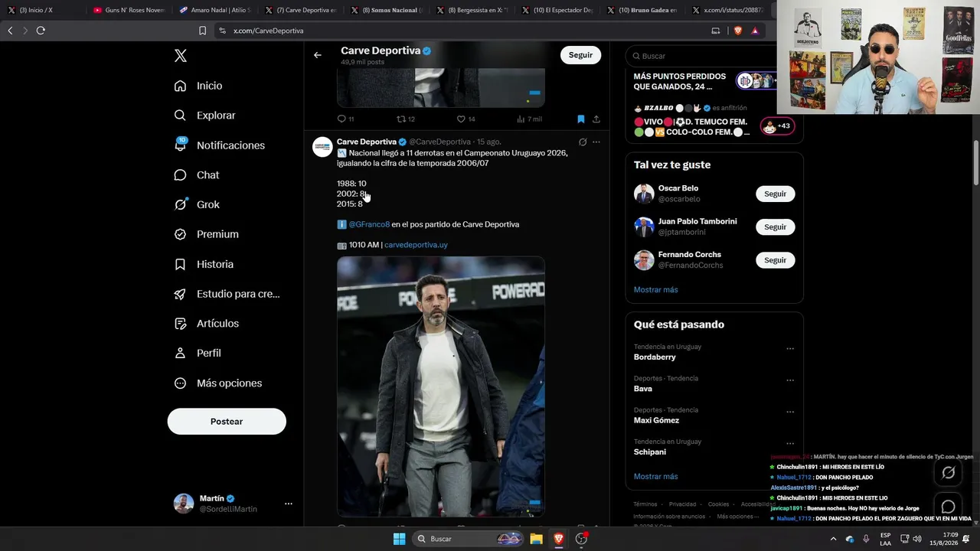Open the carvedeportiva.uy link
Screen dimensions: 980x551
[x=416, y=245]
